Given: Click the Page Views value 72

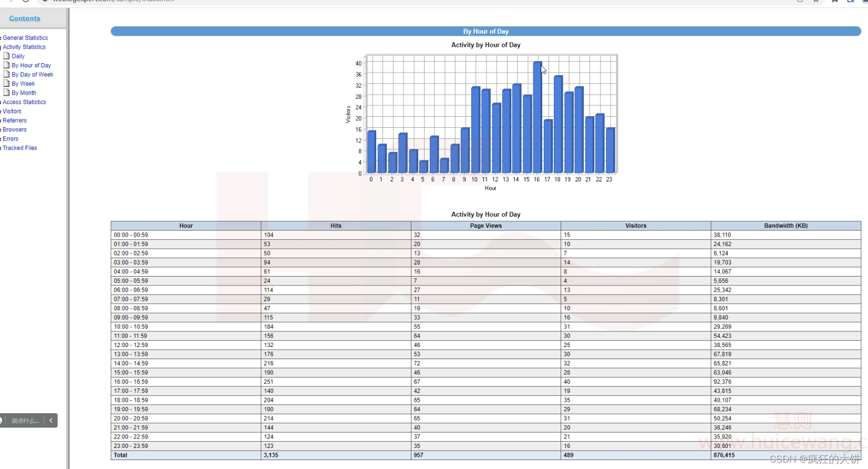Looking at the screenshot, I should pyautogui.click(x=417, y=363).
